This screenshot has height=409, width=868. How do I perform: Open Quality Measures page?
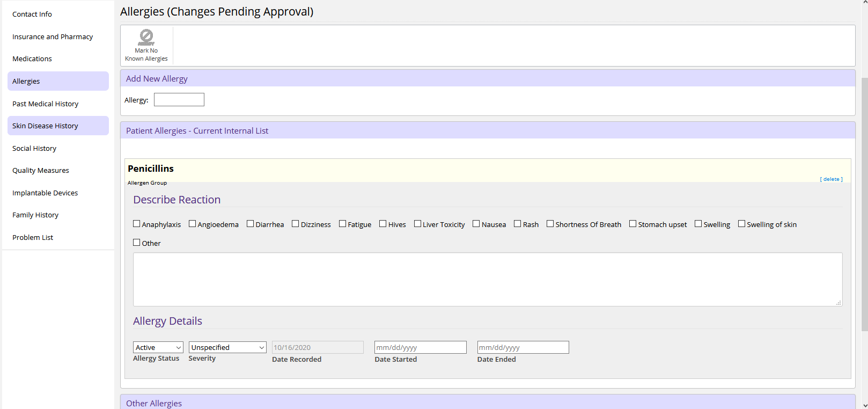click(41, 171)
